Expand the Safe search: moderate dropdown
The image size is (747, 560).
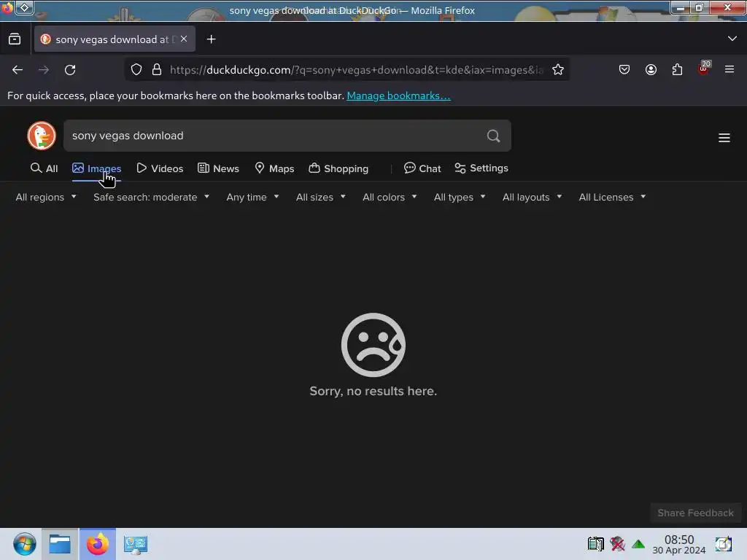(x=151, y=197)
